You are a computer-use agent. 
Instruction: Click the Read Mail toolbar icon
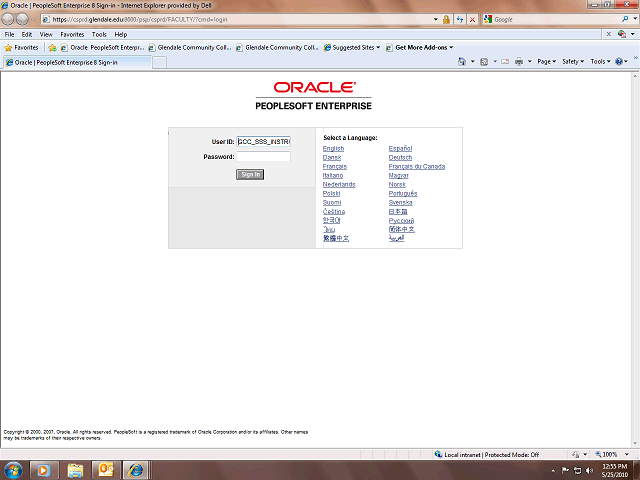(x=505, y=62)
